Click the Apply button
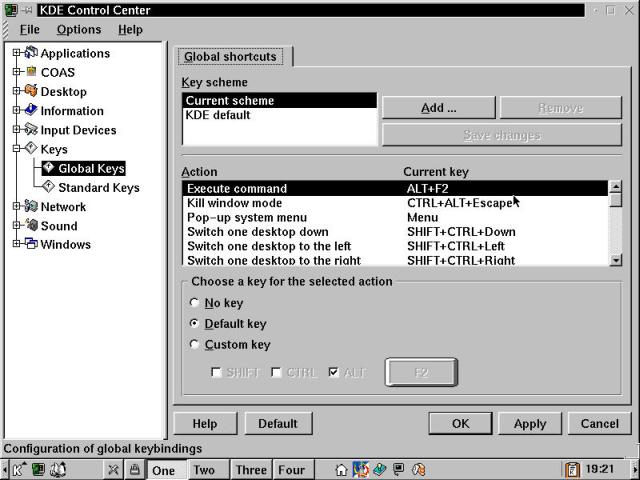Image resolution: width=640 pixels, height=480 pixels. point(529,423)
